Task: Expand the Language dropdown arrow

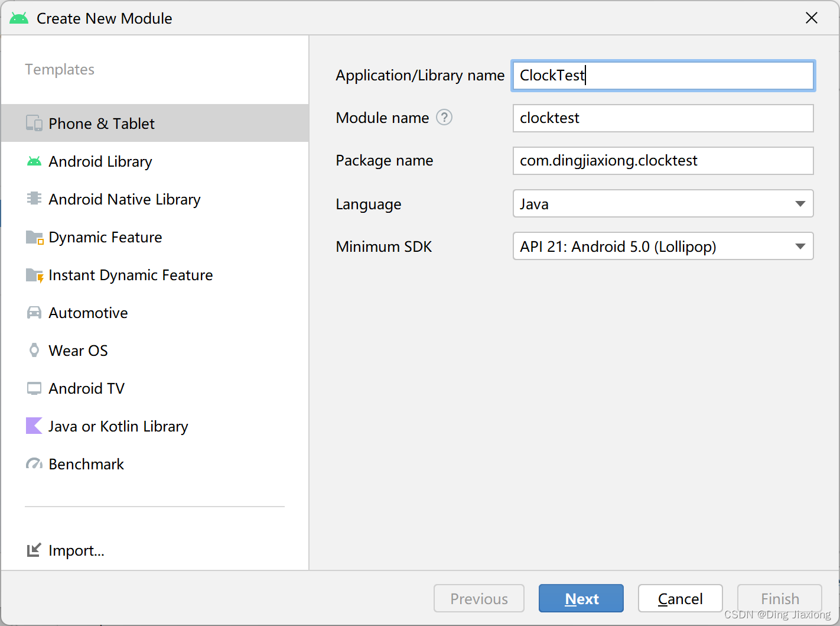Action: click(800, 204)
